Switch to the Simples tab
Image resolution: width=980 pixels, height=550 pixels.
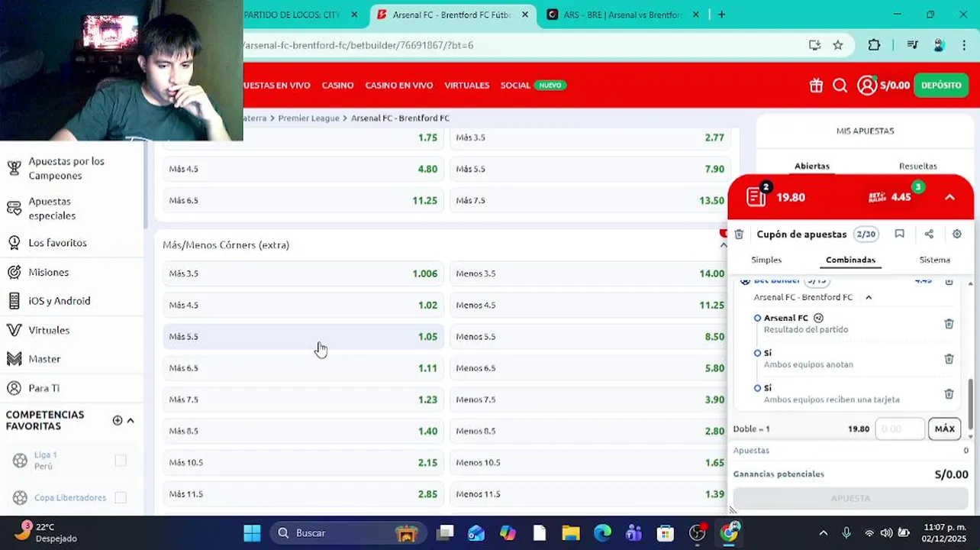click(x=766, y=260)
